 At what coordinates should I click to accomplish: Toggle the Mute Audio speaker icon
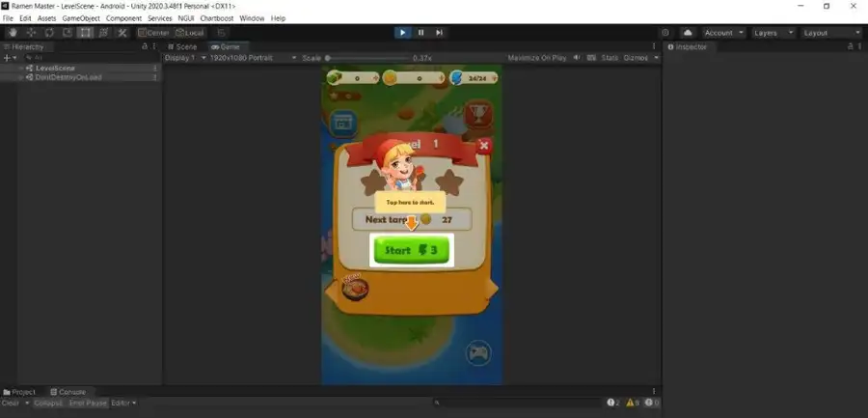[577, 57]
